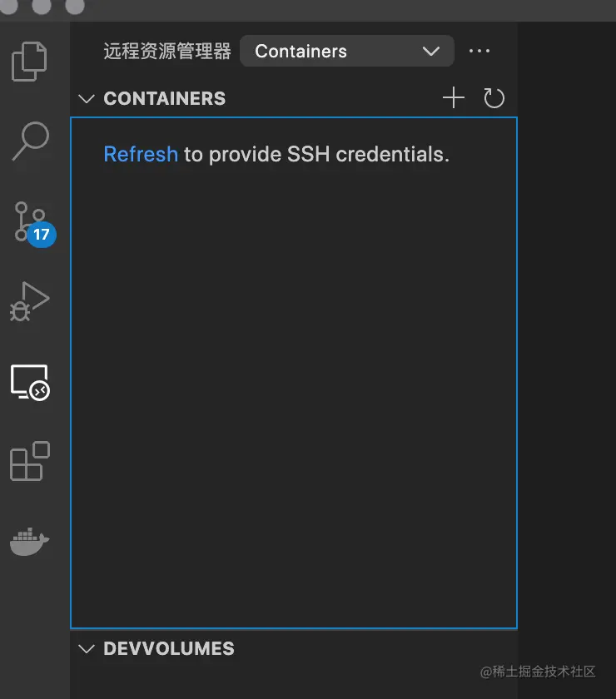The width and height of the screenshot is (616, 699).
Task: Click the middle minimize window button
Action: (x=41, y=6)
